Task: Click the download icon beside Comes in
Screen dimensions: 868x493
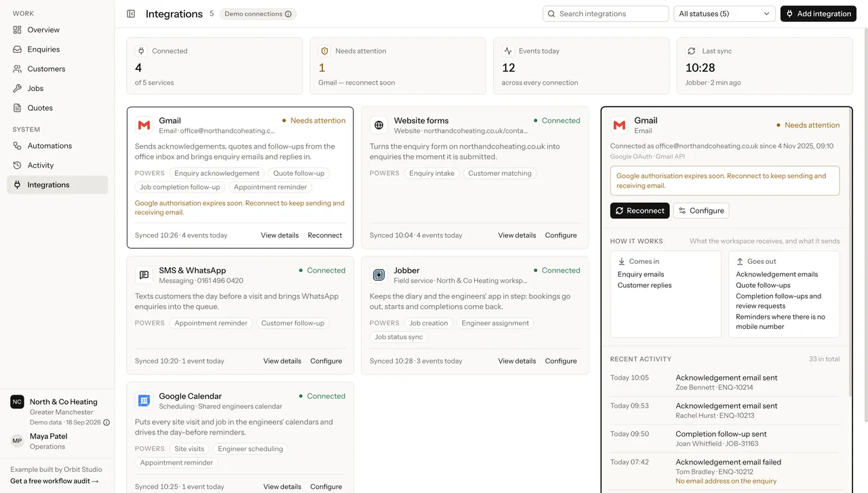Action: click(621, 261)
